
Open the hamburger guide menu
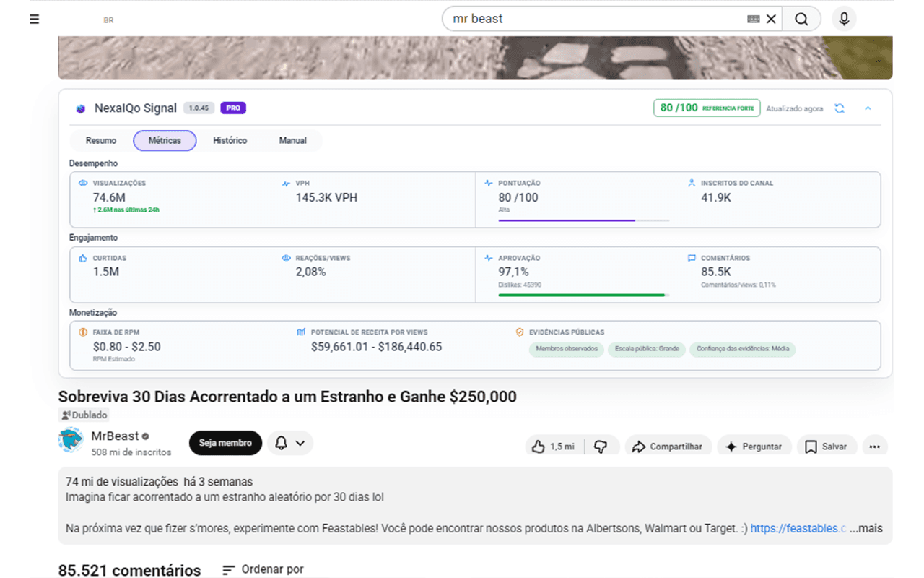pyautogui.click(x=34, y=20)
